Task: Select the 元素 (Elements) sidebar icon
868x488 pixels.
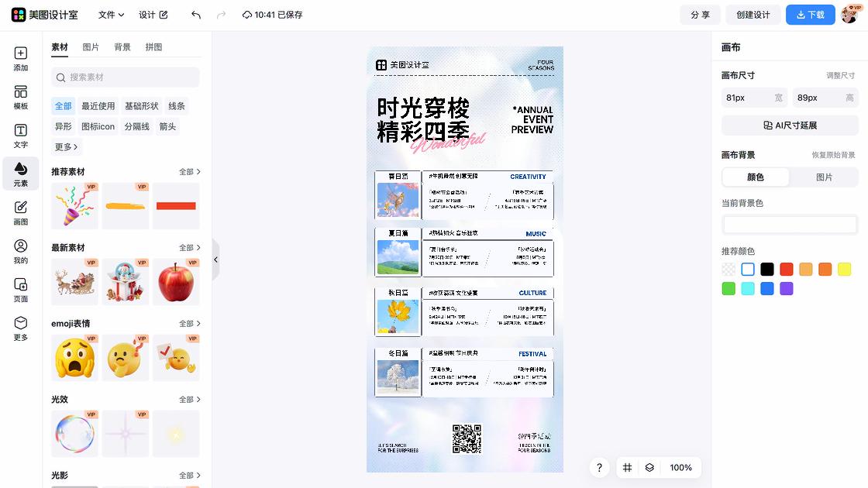Action: [20, 174]
